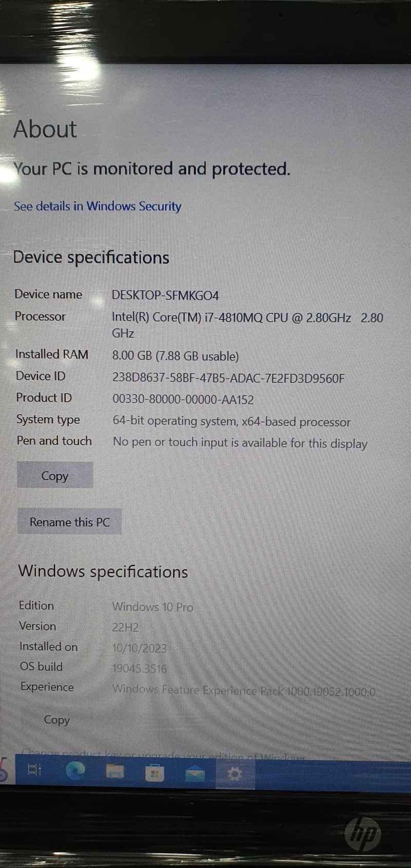411x868 pixels.
Task: Click the Rename this PC button
Action: [70, 522]
